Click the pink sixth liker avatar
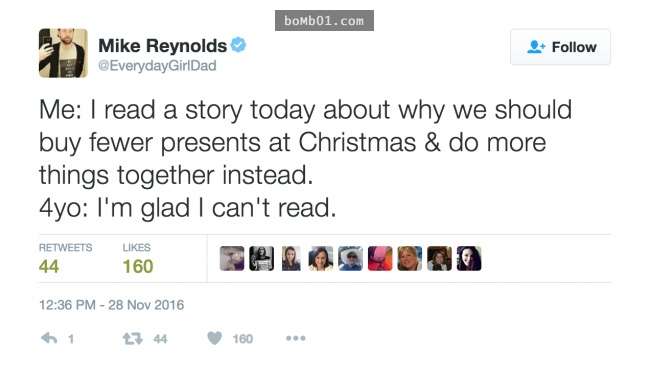Screen dimensions: 650x378 click(380, 258)
